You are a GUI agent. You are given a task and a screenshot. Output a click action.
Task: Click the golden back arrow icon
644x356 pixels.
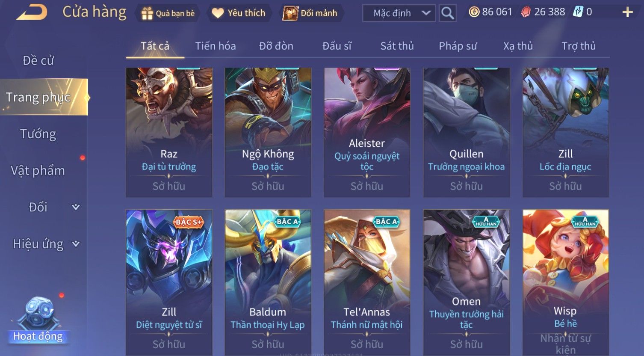point(32,12)
